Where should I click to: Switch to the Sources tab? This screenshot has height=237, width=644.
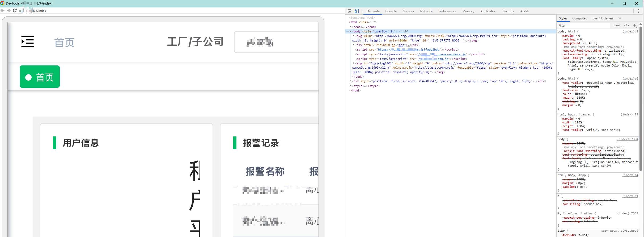[x=408, y=11]
